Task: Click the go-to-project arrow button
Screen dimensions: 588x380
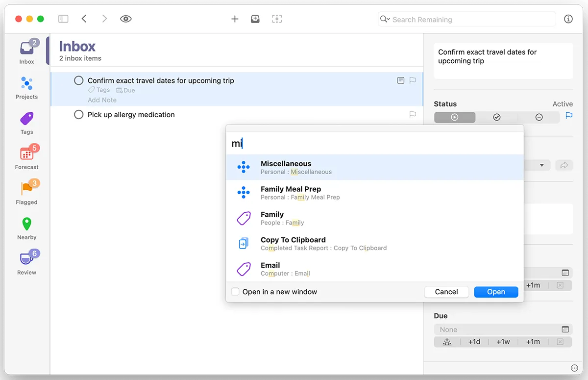Action: pyautogui.click(x=564, y=165)
